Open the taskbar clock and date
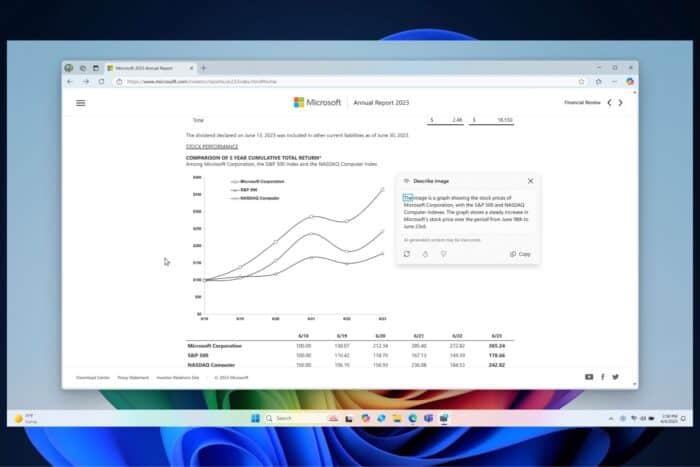The height and width of the screenshot is (467, 700). coord(669,419)
